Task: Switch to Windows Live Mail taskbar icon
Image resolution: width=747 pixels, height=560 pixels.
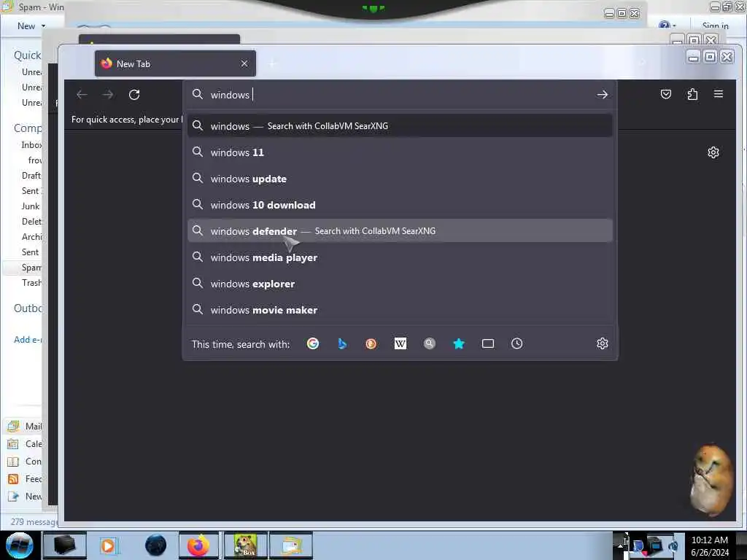Action: (291, 545)
